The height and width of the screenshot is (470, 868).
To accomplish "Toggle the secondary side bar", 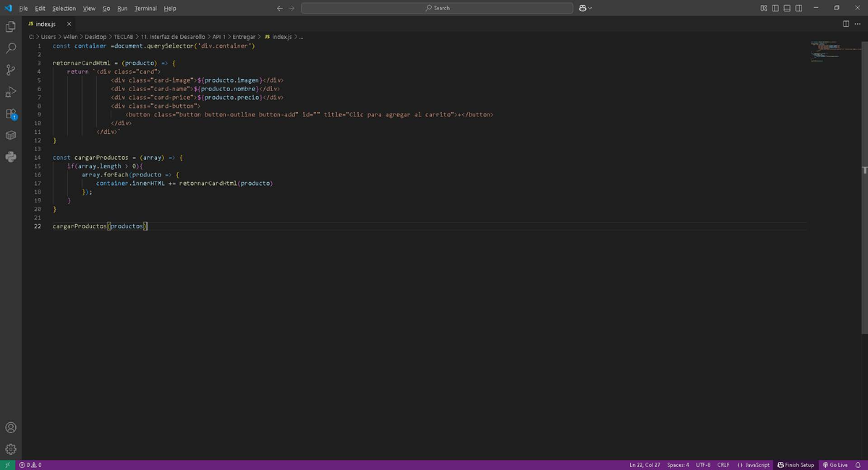I will click(799, 8).
